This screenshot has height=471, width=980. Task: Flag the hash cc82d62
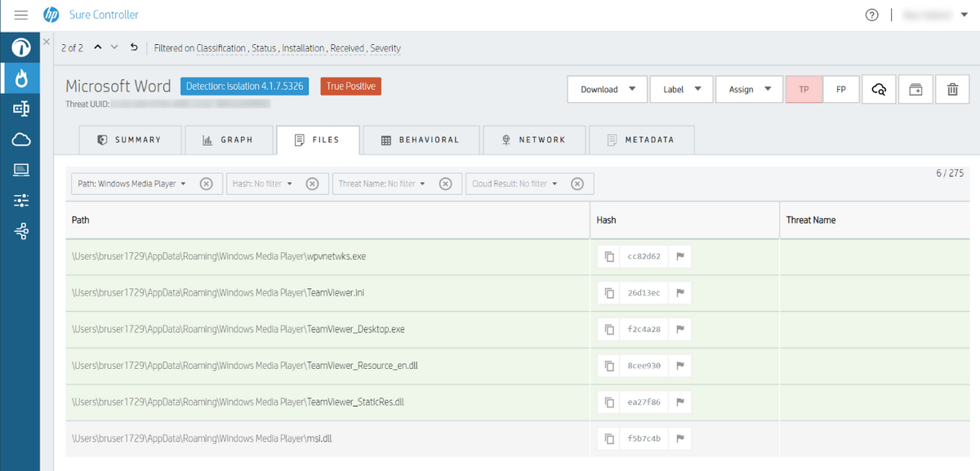point(679,256)
